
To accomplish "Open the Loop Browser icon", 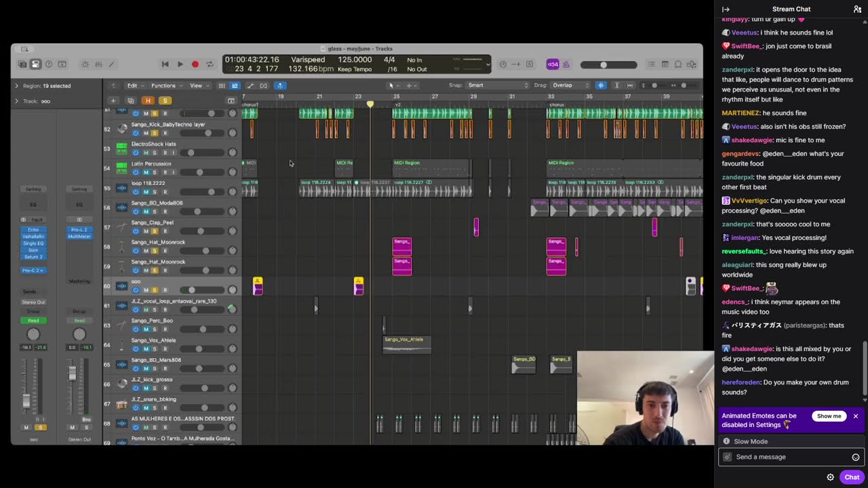I will tap(679, 64).
